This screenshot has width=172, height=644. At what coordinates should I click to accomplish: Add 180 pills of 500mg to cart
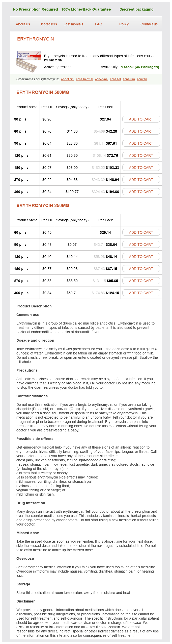[x=141, y=168]
